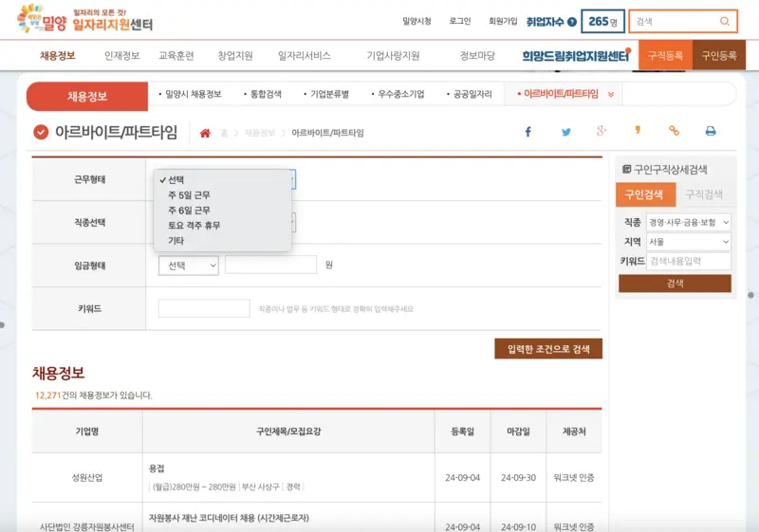Click 사단법인 강릉자원봉사센터 company name
Viewport: 759px width, 532px height.
click(x=87, y=526)
